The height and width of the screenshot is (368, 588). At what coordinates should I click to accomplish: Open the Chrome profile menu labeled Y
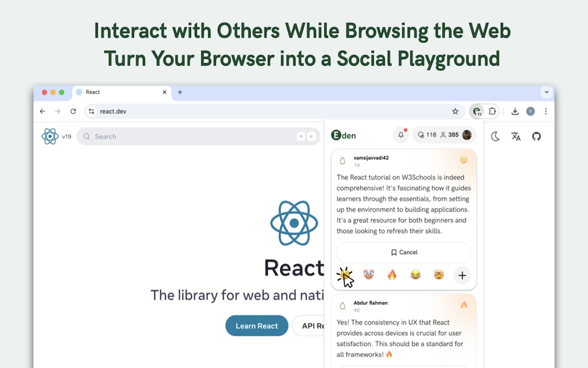click(x=530, y=111)
